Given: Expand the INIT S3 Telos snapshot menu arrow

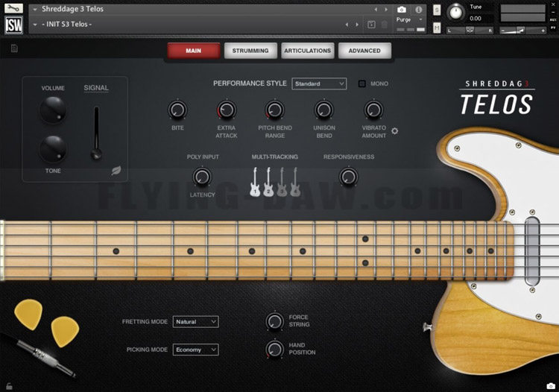Looking at the screenshot, I should pyautogui.click(x=35, y=25).
